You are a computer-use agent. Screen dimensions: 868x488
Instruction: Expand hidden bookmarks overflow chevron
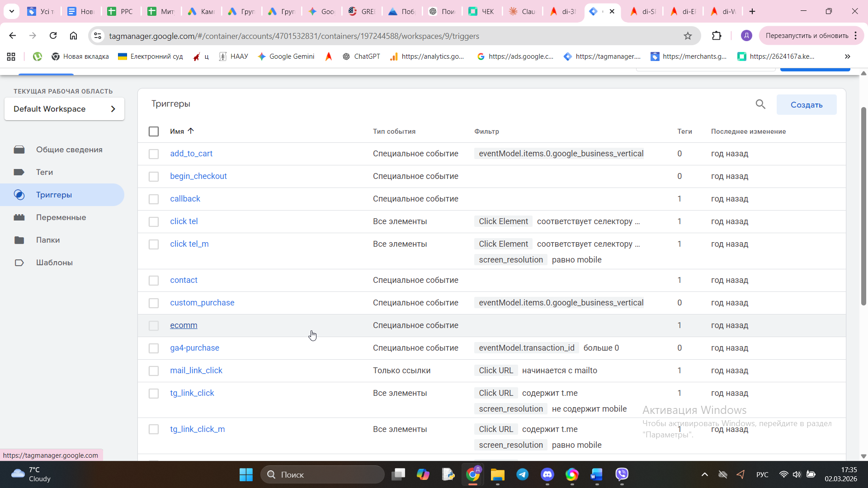tap(847, 56)
